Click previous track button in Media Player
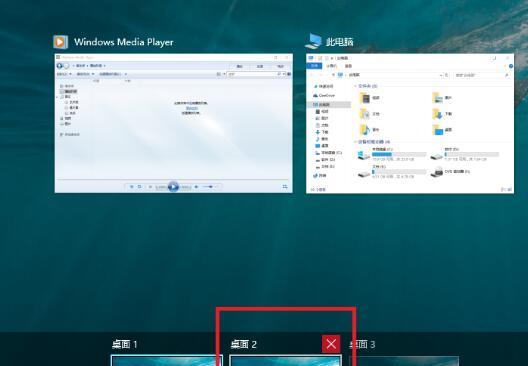Screen dimensions: 528x366 161,187
